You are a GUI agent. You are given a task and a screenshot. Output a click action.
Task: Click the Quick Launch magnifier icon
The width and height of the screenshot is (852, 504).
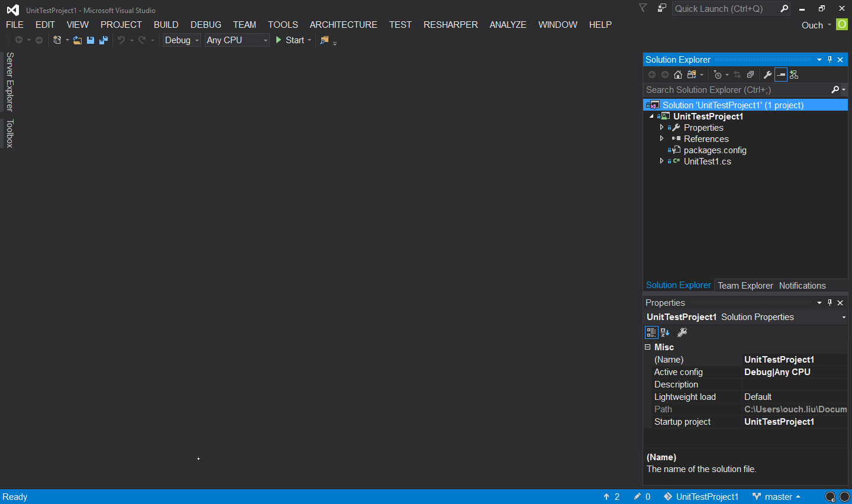785,8
